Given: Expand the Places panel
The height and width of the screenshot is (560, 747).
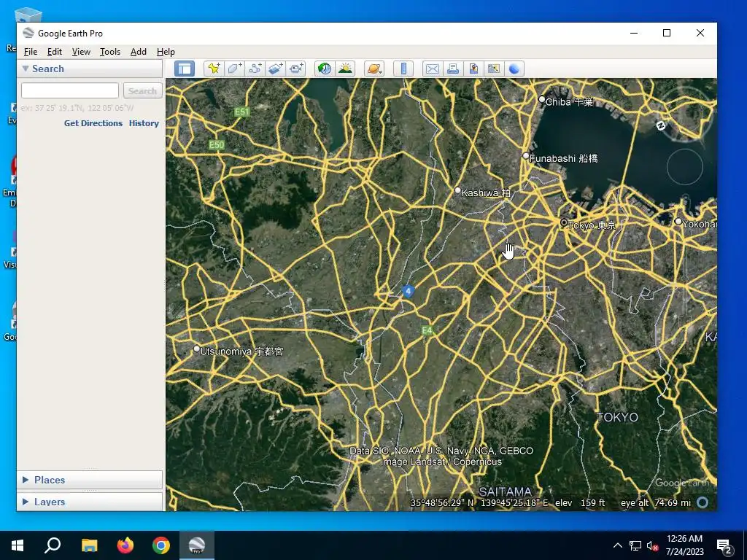Looking at the screenshot, I should point(26,480).
